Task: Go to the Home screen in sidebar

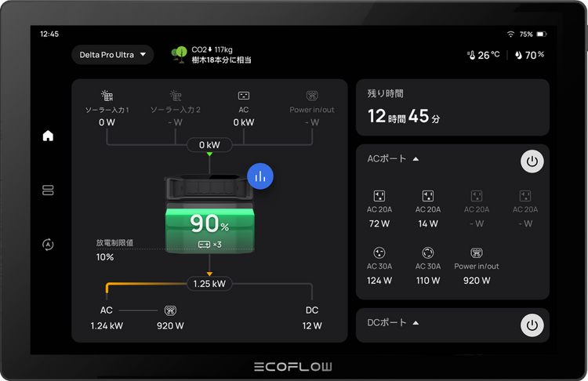Action: pos(48,136)
